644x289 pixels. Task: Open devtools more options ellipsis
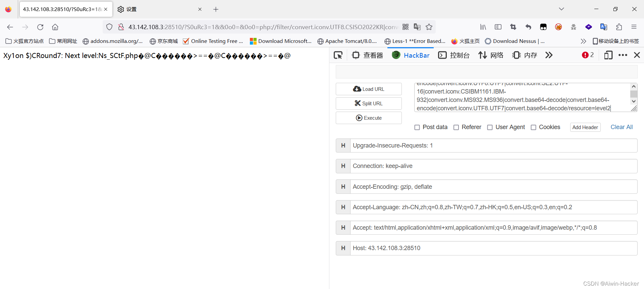pos(623,55)
